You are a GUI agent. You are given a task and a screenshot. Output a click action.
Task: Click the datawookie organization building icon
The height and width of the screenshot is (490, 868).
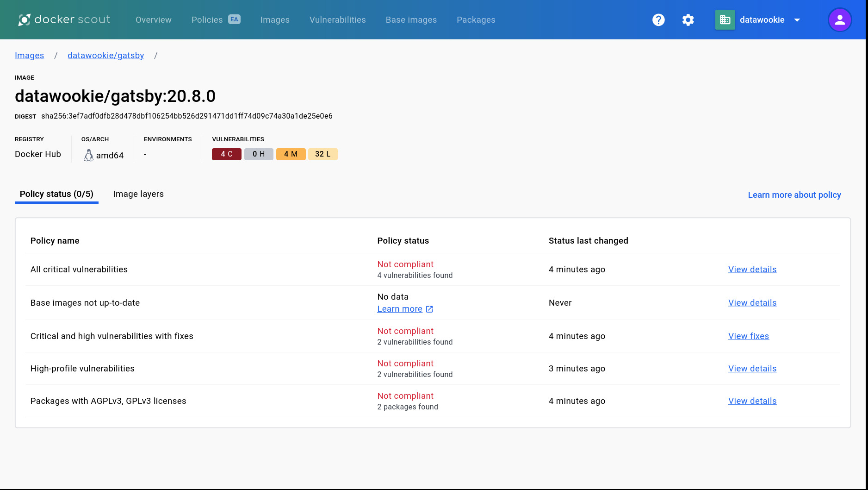725,20
